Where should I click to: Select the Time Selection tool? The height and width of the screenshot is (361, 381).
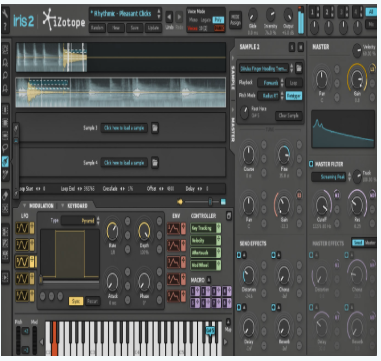[5, 110]
